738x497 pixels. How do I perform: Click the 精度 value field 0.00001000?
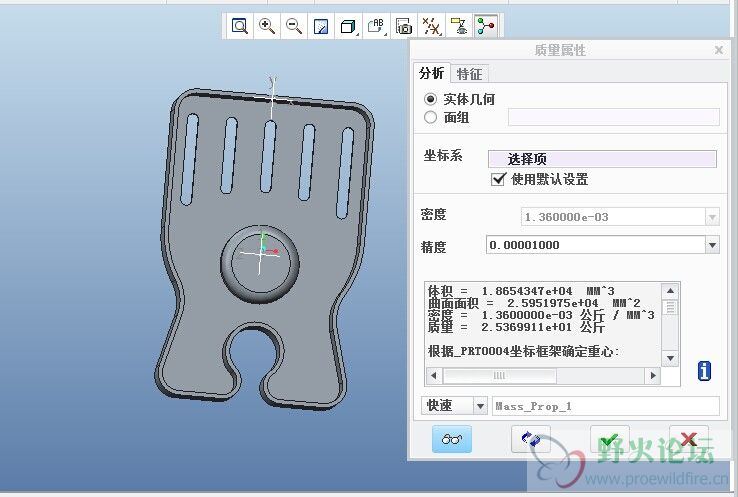[596, 245]
